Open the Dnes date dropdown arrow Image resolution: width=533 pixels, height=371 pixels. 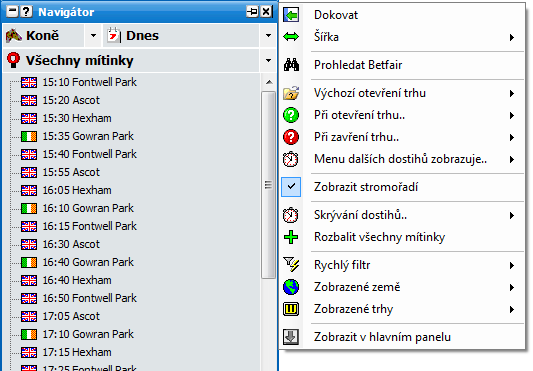click(268, 35)
